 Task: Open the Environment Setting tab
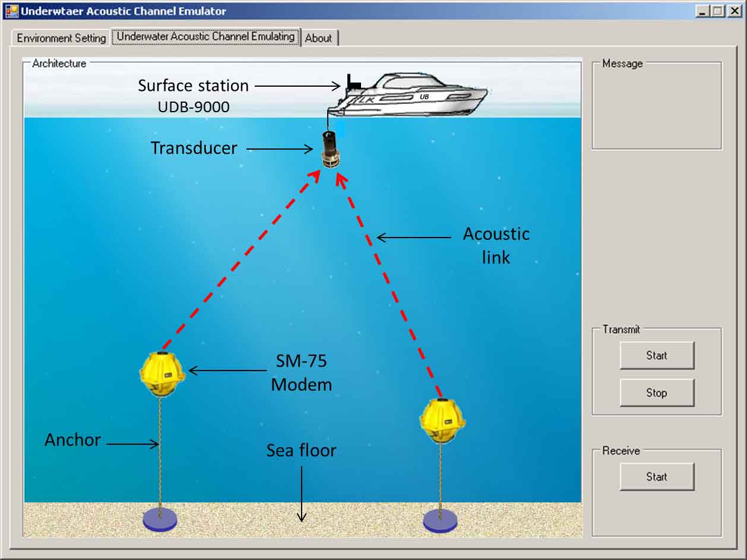pos(61,38)
